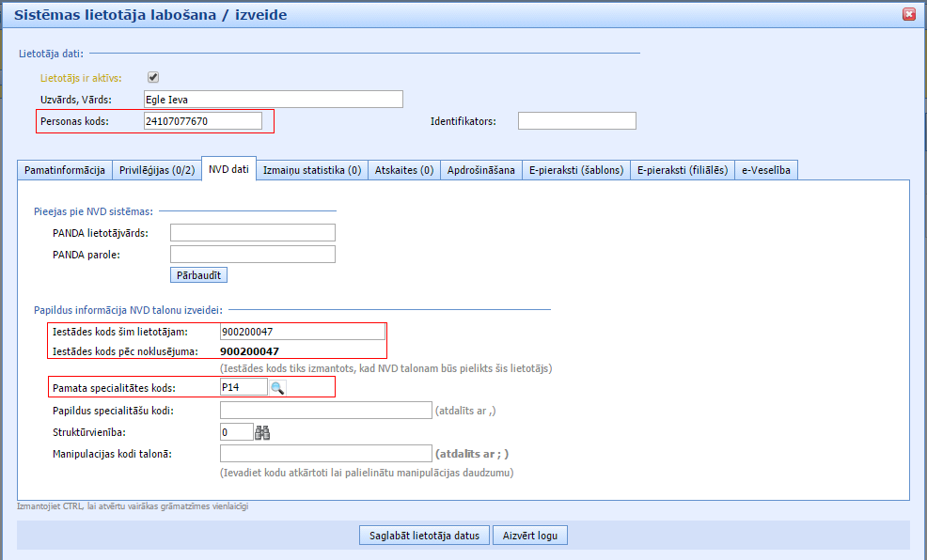Viewport: 927px width, 560px height.
Task: Open the Apdrošināšana tab
Action: coord(480,170)
